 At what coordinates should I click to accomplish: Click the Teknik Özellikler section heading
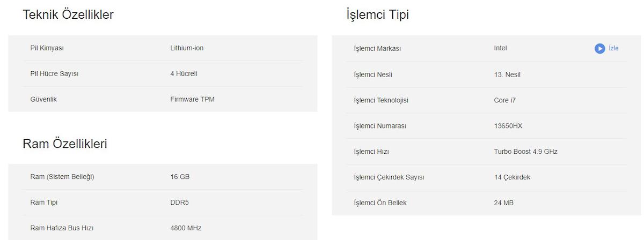point(68,15)
